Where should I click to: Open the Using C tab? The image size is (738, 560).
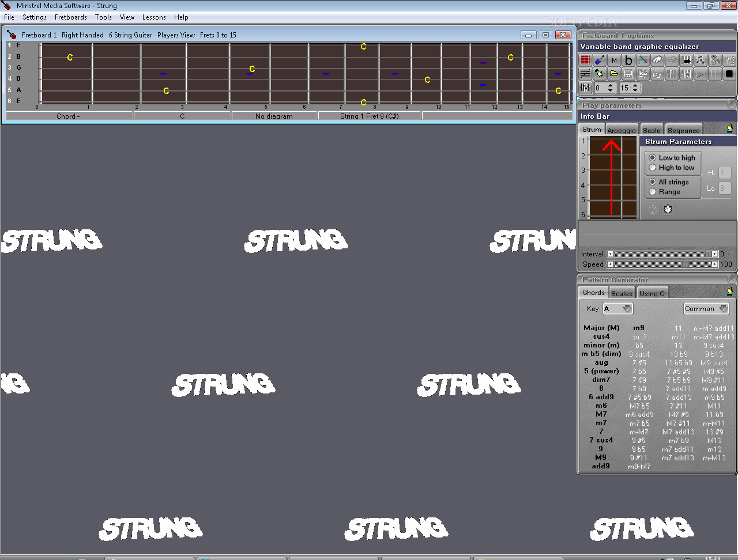[x=652, y=293]
